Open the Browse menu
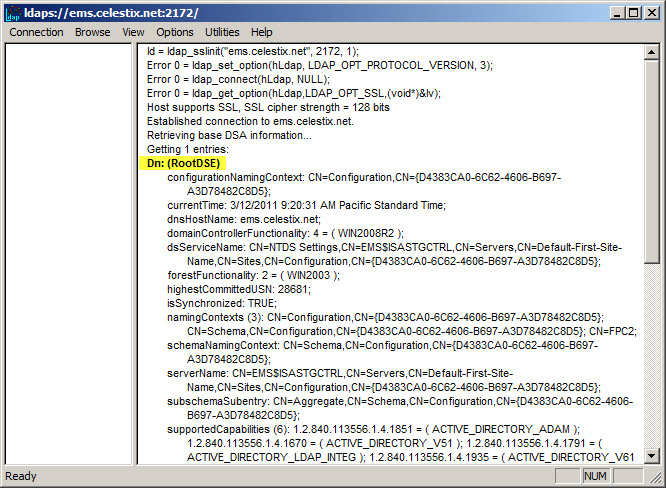 click(x=93, y=32)
